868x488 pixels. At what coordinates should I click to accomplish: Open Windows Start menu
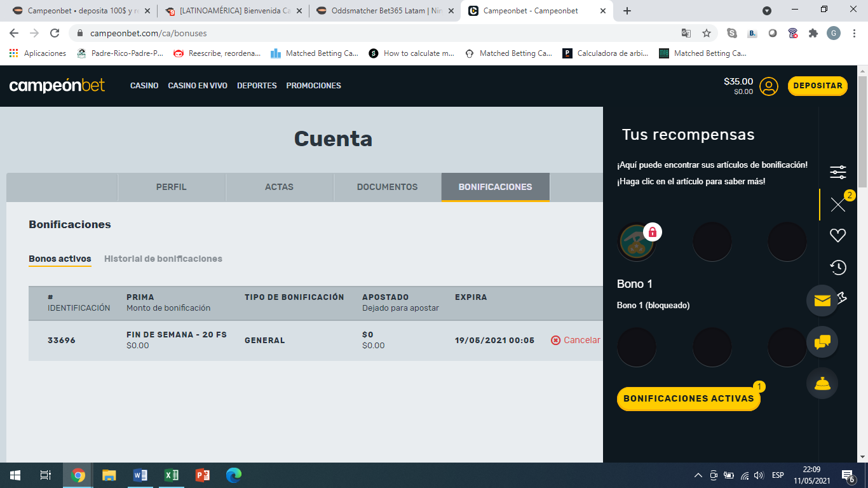(x=15, y=475)
